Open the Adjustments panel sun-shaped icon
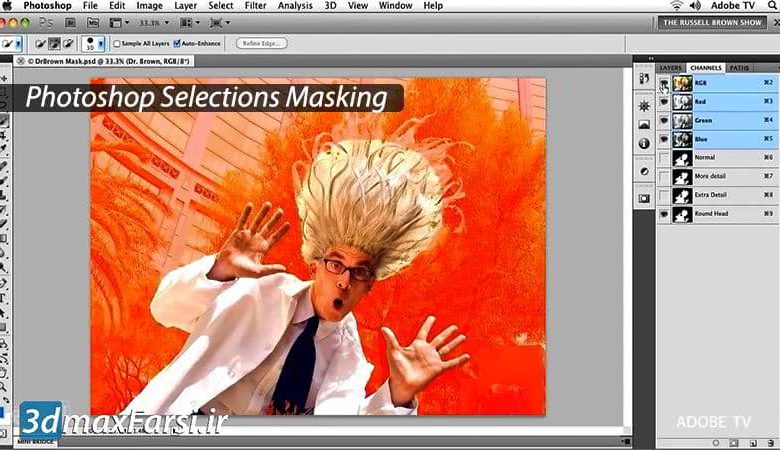Image resolution: width=780 pixels, height=450 pixels. pos(644,105)
